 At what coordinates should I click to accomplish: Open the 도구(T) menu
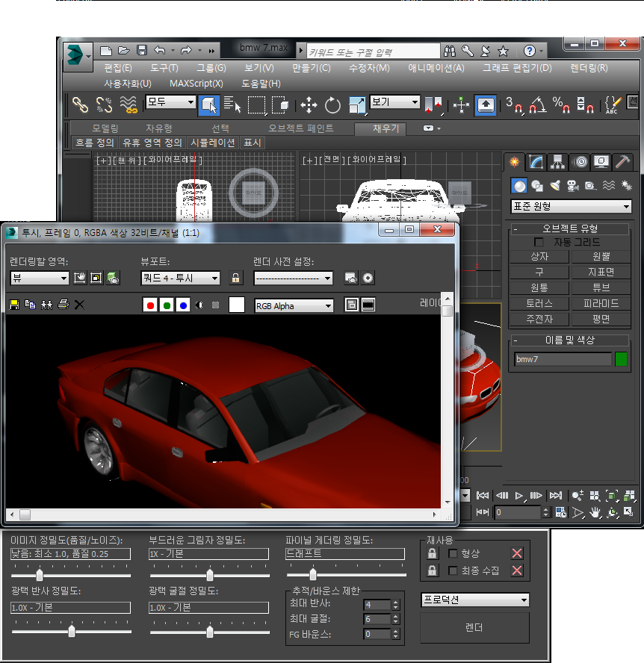coord(164,68)
